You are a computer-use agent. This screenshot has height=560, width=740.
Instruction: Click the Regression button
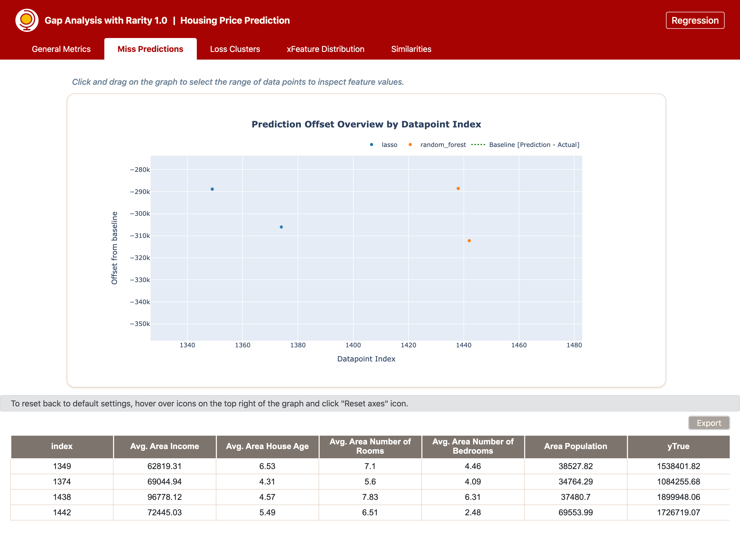pyautogui.click(x=695, y=20)
